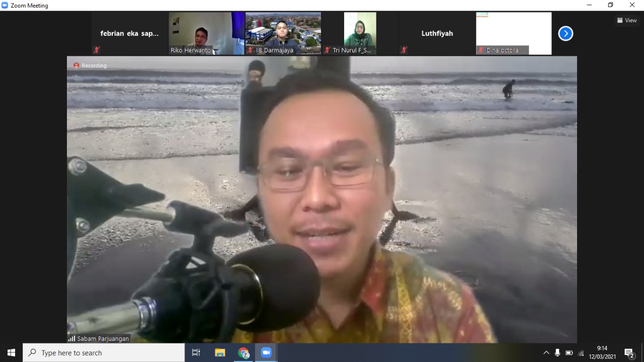Click the microphone icon in system tray
Screen dimensions: 644x362
[557, 353]
